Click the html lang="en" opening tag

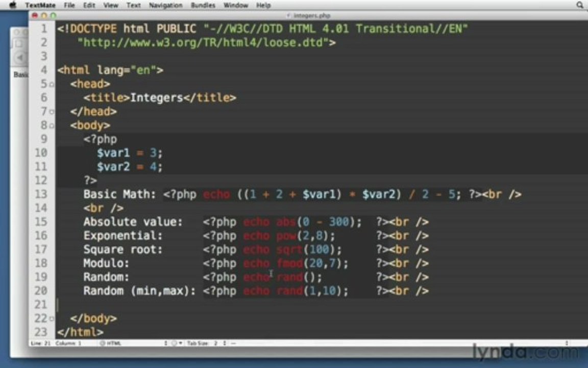[x=110, y=70]
